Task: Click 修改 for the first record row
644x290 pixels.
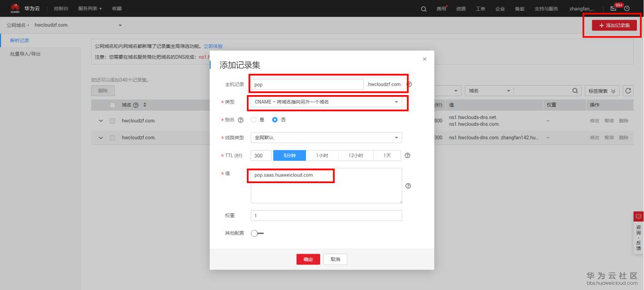Action: tap(594, 121)
